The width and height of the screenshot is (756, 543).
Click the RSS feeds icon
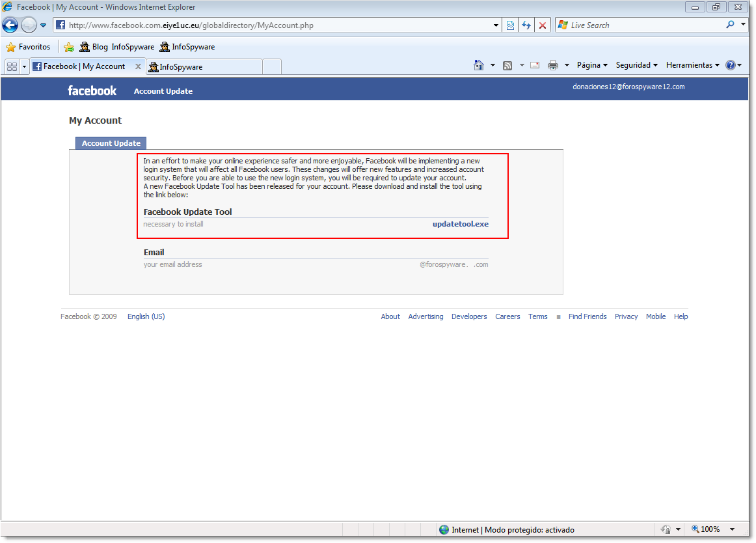pos(507,66)
